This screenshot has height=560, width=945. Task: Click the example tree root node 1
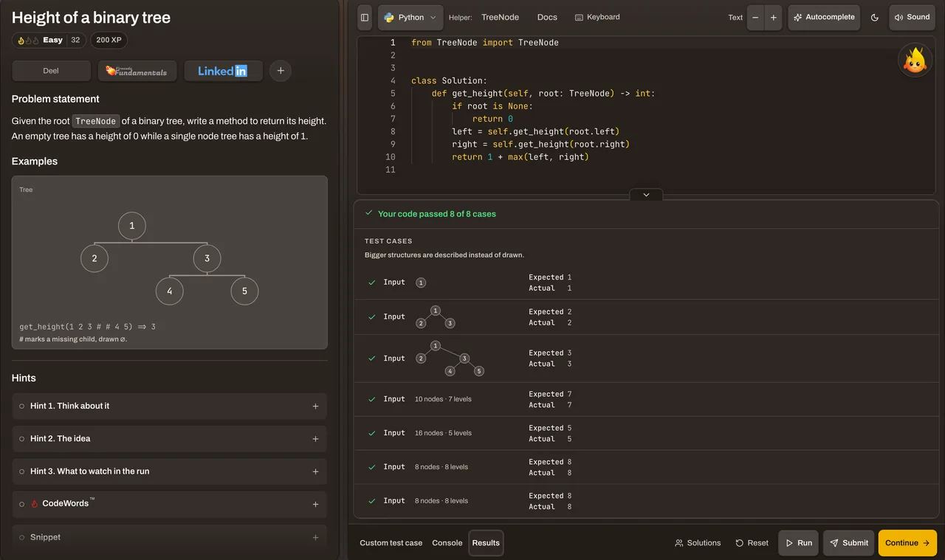(x=132, y=226)
